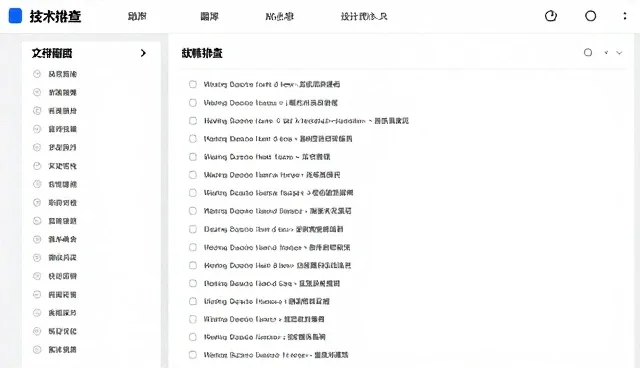The width and height of the screenshot is (640, 368).
Task: Select the first top navigation item after the title
Action: tap(137, 16)
